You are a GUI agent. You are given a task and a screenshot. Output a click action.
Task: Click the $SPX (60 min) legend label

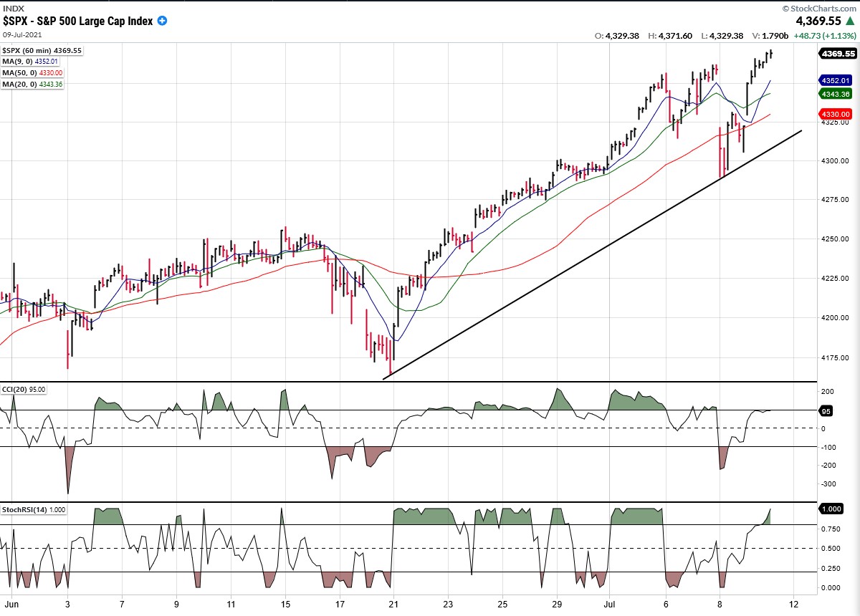coord(42,51)
